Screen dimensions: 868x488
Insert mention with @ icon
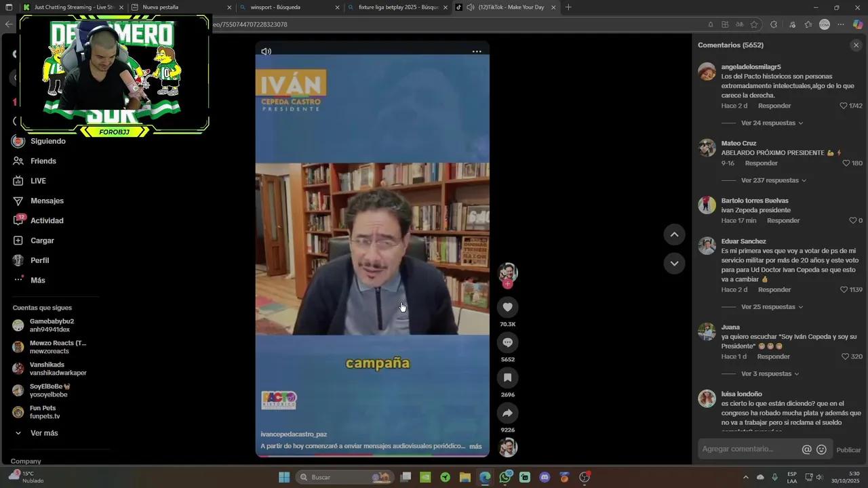pos(806,449)
